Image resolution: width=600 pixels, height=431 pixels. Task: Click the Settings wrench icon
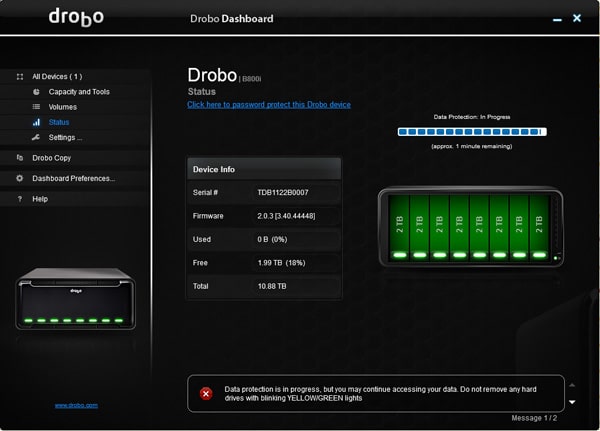tap(36, 137)
